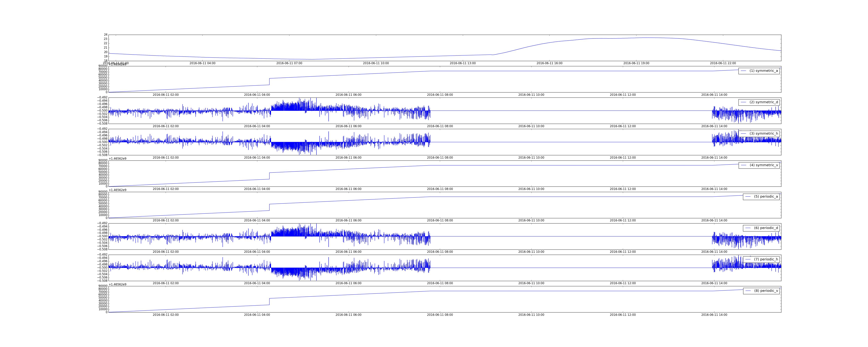Image resolution: width=868 pixels, height=347 pixels.
Task: Click the 16:00 tick label on top plot
Action: (549, 63)
